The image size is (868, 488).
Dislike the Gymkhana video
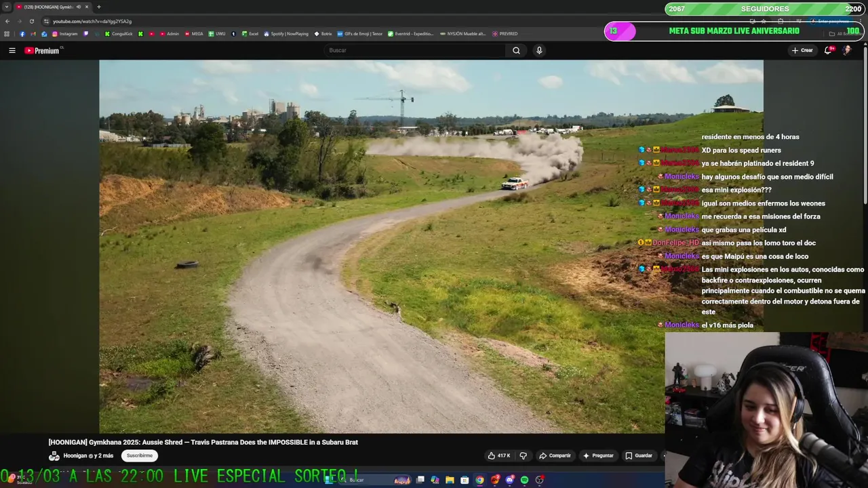pos(523,455)
